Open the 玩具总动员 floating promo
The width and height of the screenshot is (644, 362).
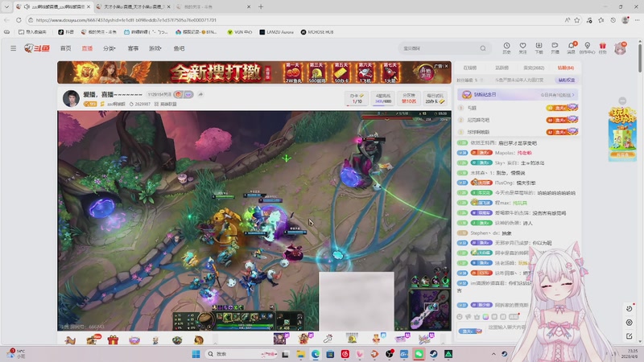(622, 134)
